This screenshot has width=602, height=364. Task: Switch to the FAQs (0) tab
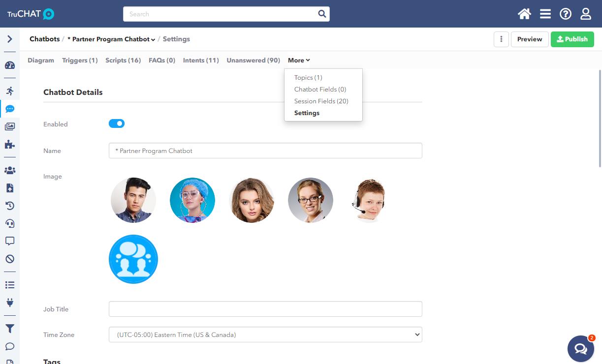click(x=162, y=60)
